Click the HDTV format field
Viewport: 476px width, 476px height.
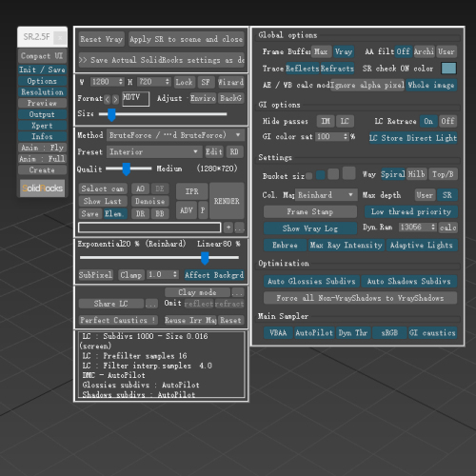coord(136,99)
